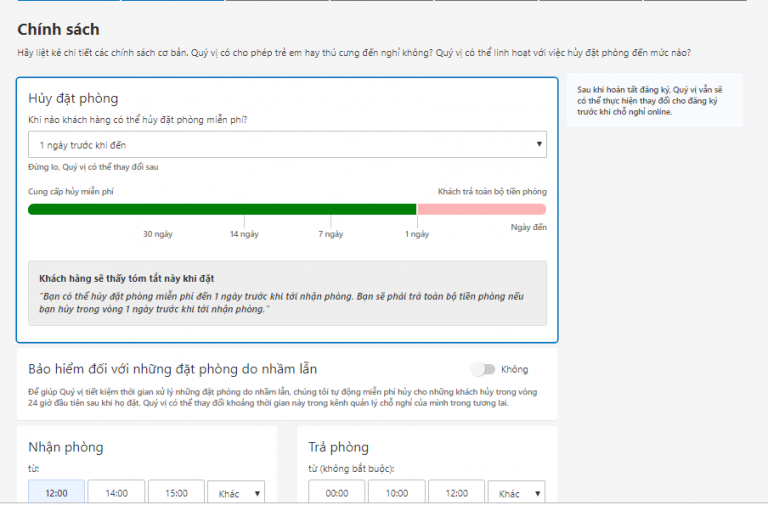The height and width of the screenshot is (505, 768).
Task: Click the 'Không' label beside the insurance switch
Action: [x=514, y=369]
